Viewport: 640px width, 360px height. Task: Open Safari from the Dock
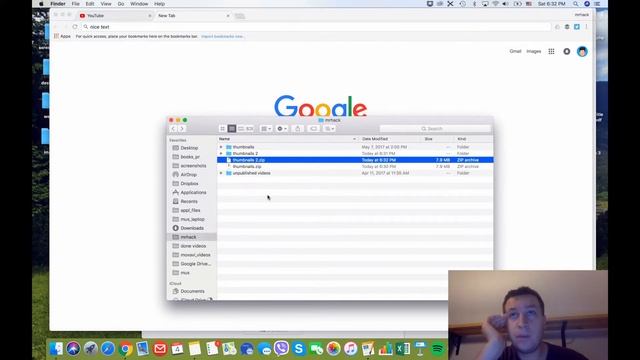(x=108, y=349)
